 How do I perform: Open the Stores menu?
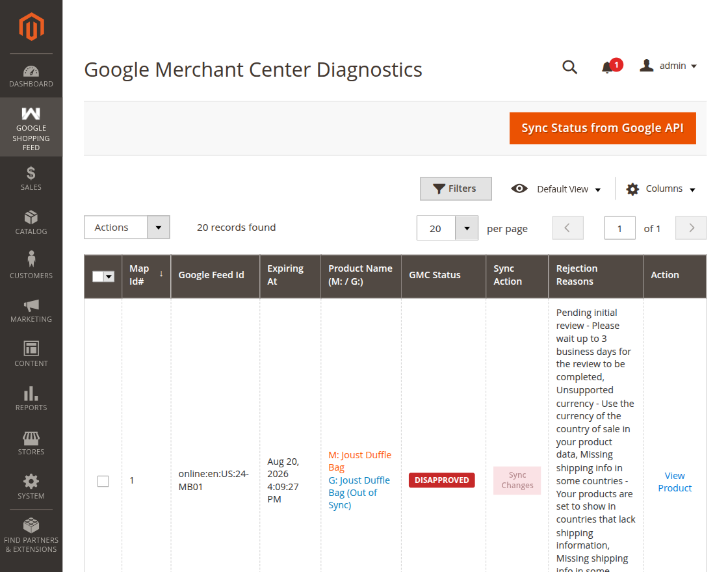tap(31, 443)
